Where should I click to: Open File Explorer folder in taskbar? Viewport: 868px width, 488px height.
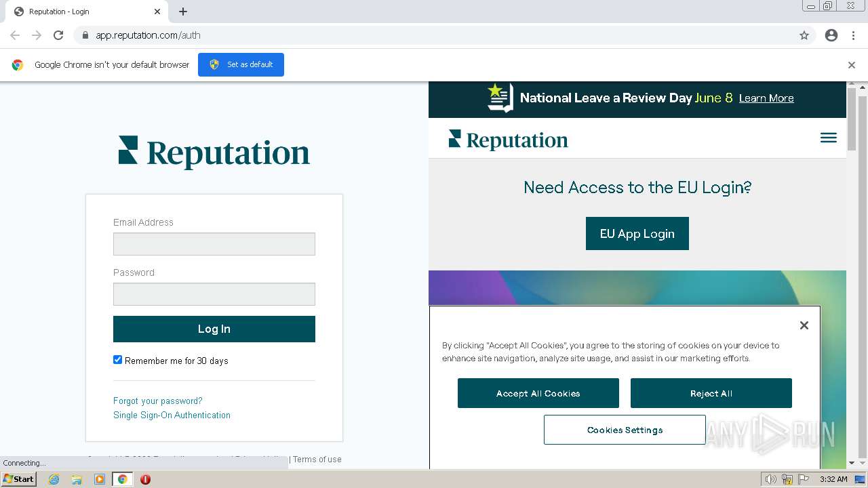[x=77, y=479]
